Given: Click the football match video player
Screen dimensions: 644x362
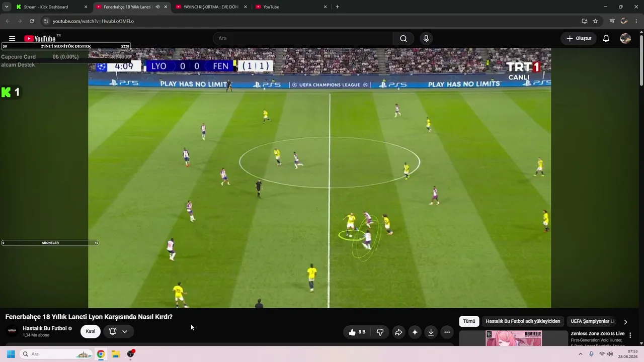Looking at the screenshot, I should [319, 177].
